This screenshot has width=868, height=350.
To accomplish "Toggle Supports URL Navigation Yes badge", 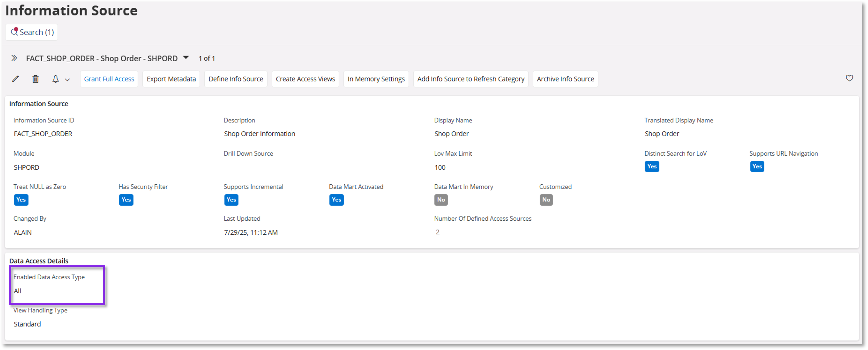I will 757,167.
